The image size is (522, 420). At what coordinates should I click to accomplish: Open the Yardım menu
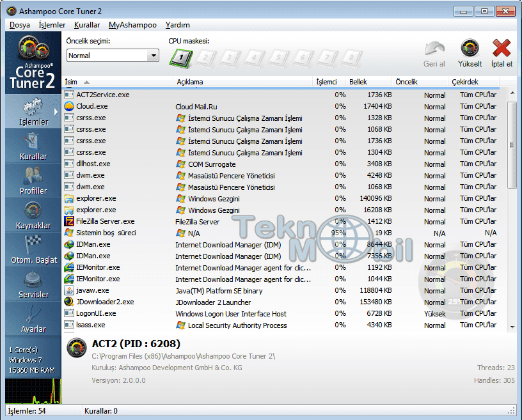point(177,25)
